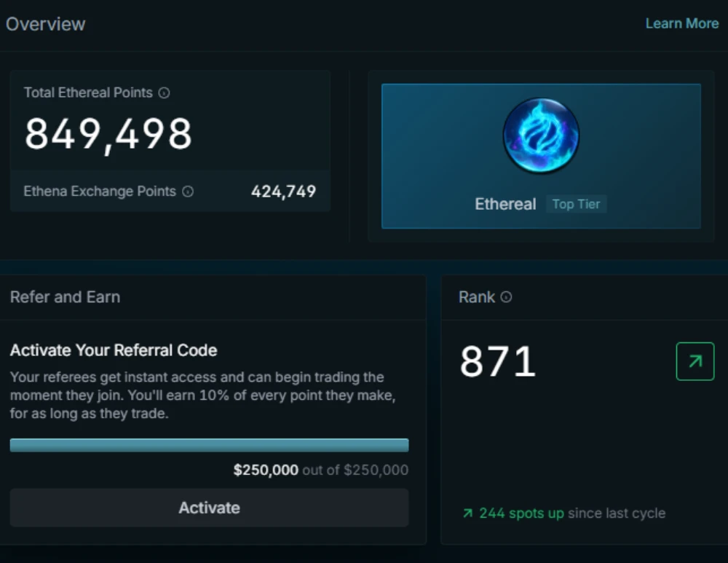Viewport: 728px width, 563px height.
Task: Click the Refer and Earn panel header
Action: click(66, 297)
